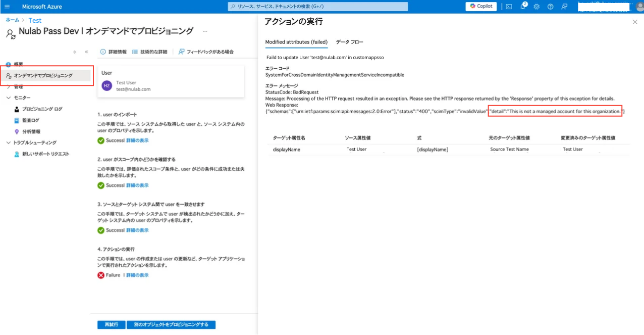Screen dimensions: 644x335
Task: Show details for step 3 user matching
Action: pos(137,230)
